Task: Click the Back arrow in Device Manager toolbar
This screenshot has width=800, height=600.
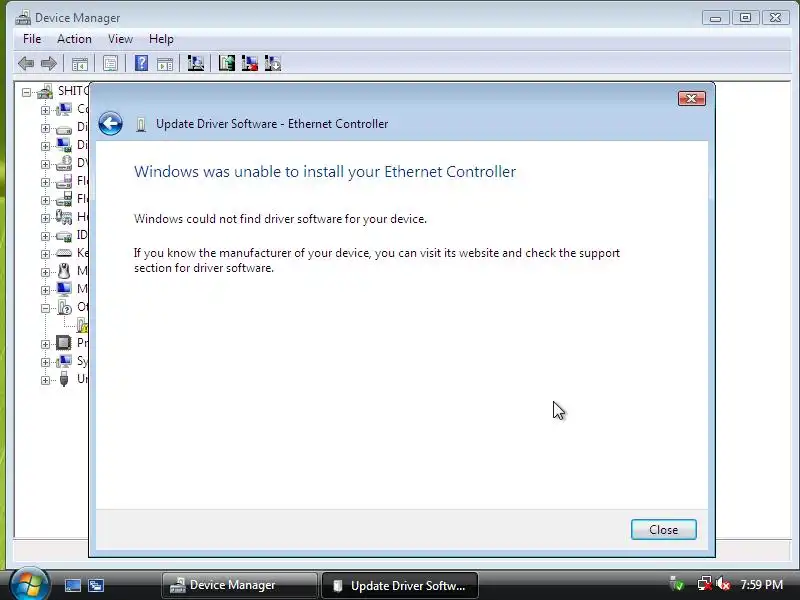Action: 26,64
